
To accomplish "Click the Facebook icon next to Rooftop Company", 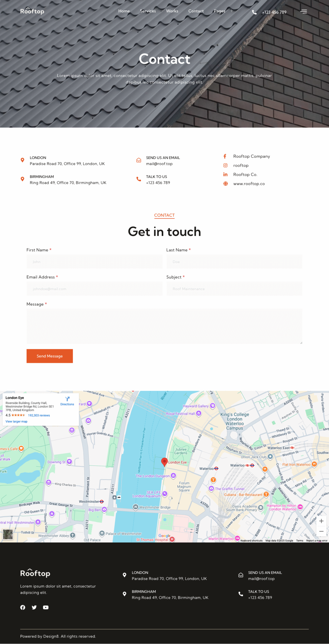I will pos(225,156).
